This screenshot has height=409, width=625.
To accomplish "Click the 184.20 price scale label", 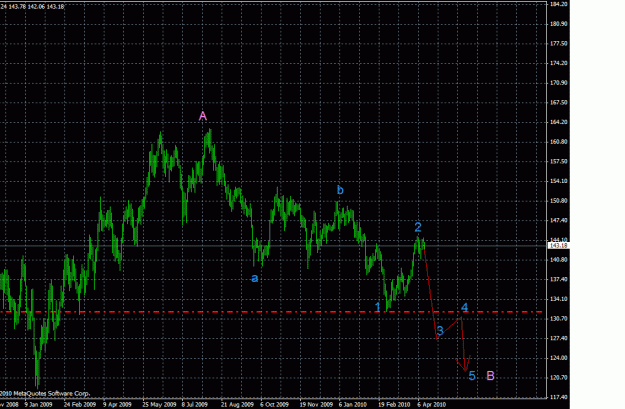I will point(558,4).
